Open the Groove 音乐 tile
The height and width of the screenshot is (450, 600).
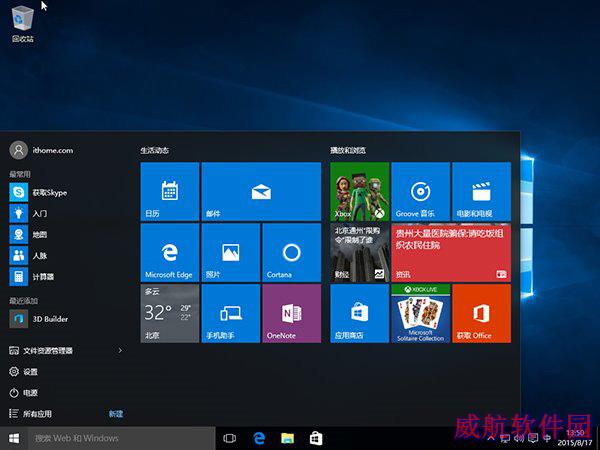click(421, 191)
